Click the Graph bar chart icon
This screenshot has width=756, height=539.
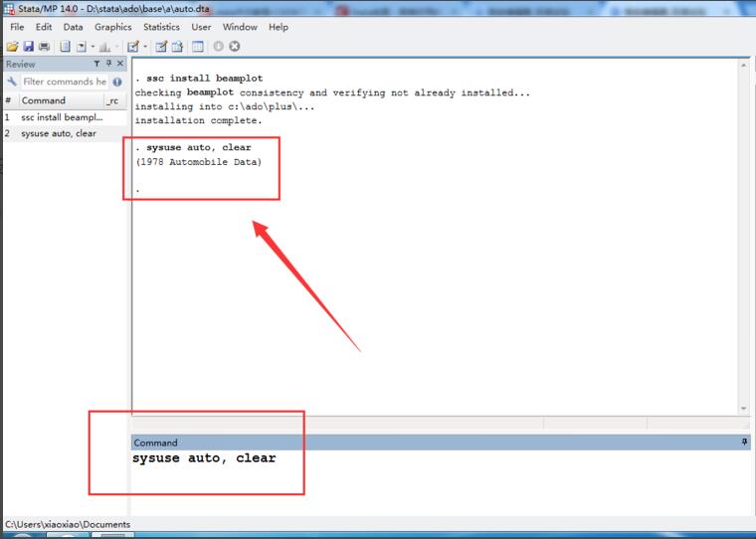coord(104,47)
